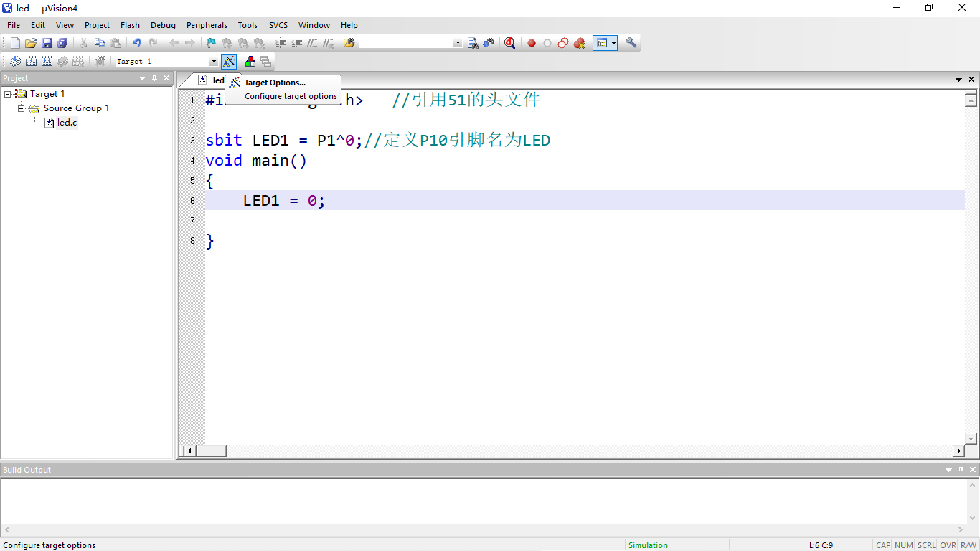Open editor tab list dropdown arrow
Viewport: 980px width, 551px height.
[x=958, y=80]
